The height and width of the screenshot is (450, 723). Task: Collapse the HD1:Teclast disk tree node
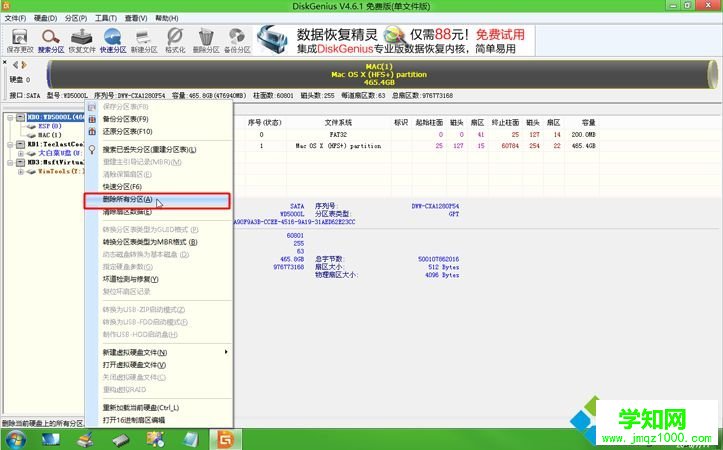pyautogui.click(x=8, y=144)
